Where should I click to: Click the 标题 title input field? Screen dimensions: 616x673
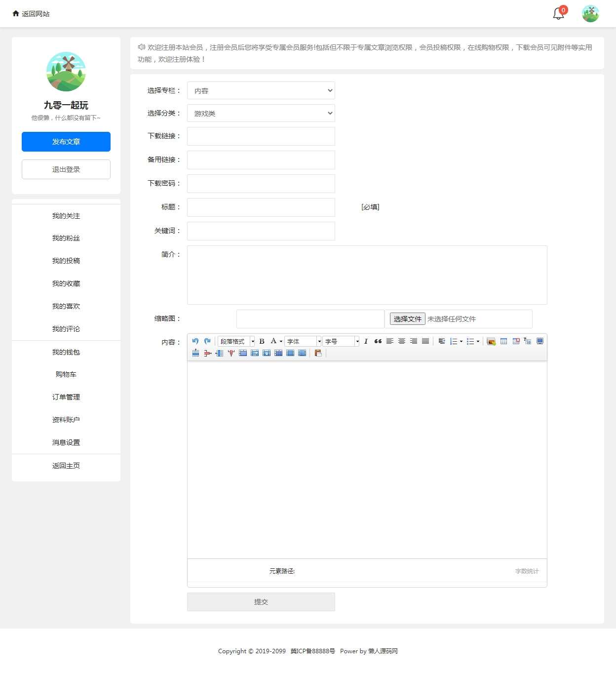tap(261, 207)
